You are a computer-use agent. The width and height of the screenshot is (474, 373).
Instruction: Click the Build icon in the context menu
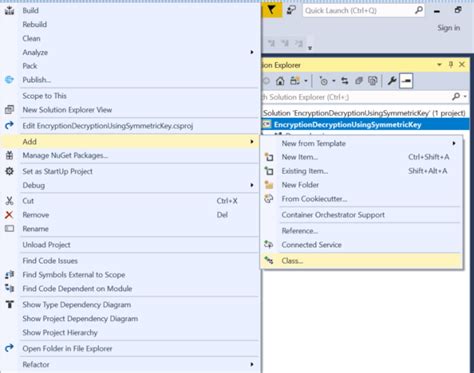pyautogui.click(x=9, y=10)
